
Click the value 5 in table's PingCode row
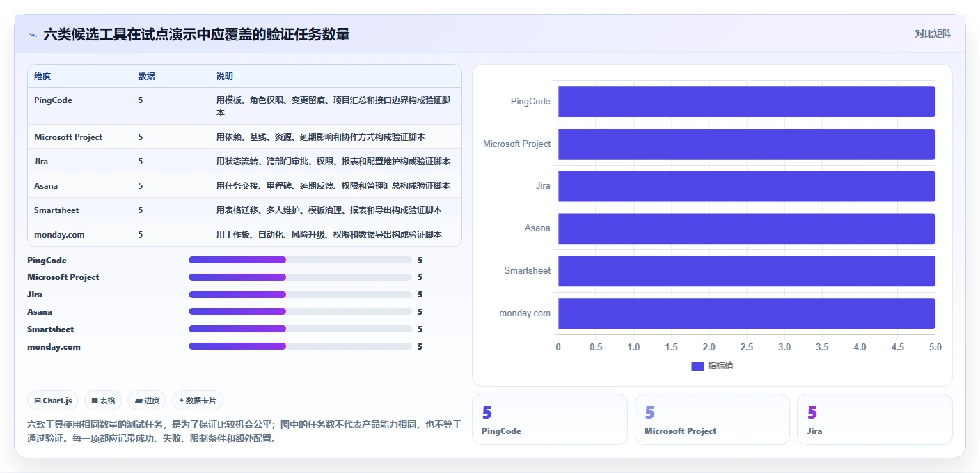click(141, 100)
